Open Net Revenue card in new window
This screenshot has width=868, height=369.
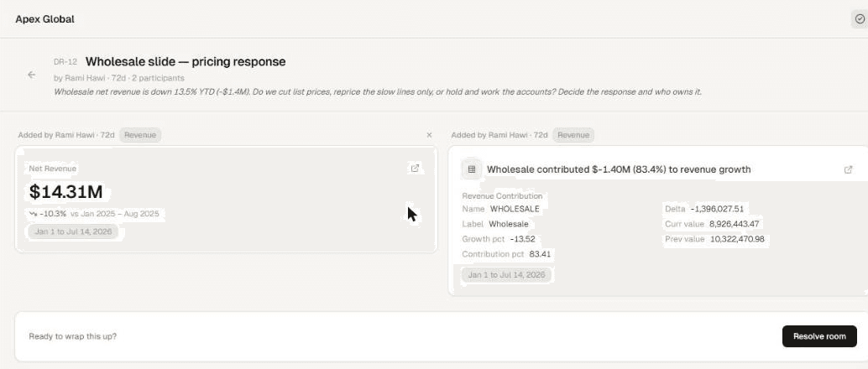tap(416, 169)
